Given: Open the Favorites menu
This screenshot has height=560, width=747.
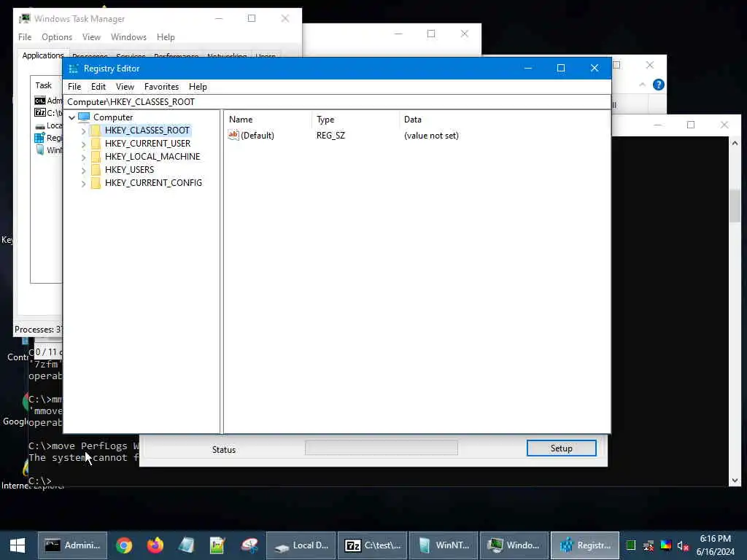Looking at the screenshot, I should point(161,87).
